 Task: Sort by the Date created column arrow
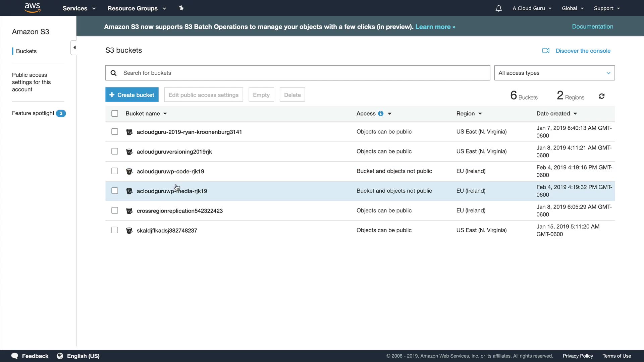(575, 114)
